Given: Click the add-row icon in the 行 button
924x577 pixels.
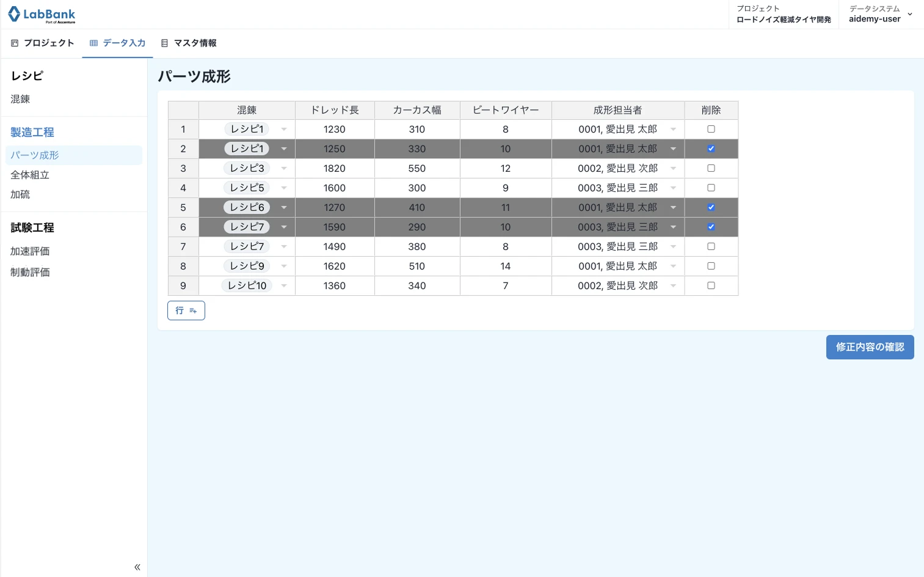Looking at the screenshot, I should [x=193, y=311].
